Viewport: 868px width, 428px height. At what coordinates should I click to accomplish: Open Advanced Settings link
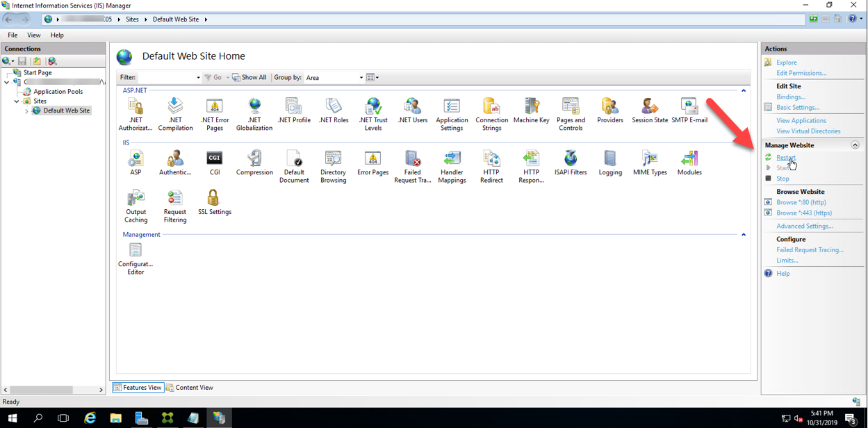pos(805,226)
